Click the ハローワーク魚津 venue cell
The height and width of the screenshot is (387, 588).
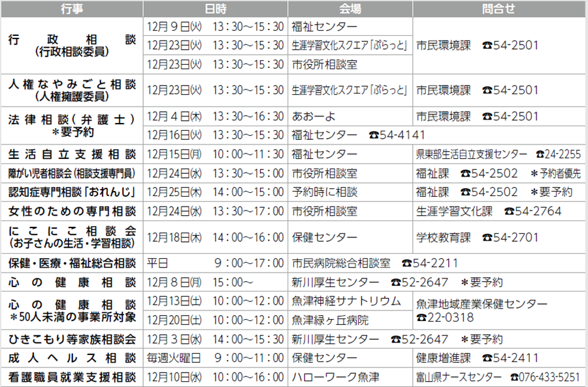pos(335,377)
